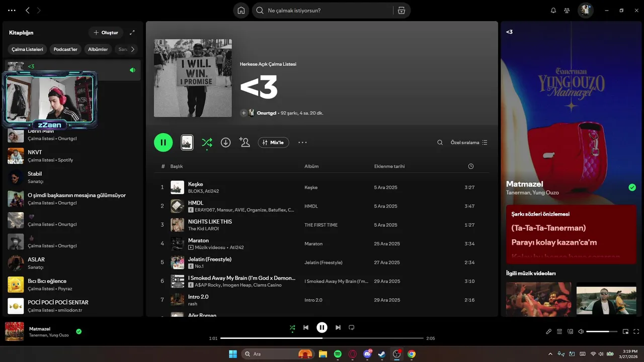The height and width of the screenshot is (362, 644).
Task: Seek within the song progress bar
Action: tap(322, 338)
